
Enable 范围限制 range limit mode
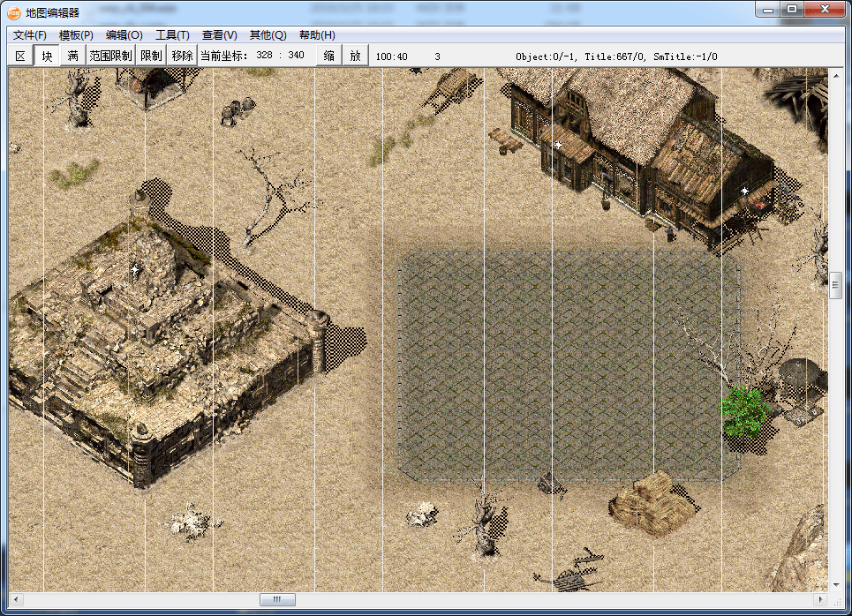pyautogui.click(x=110, y=56)
